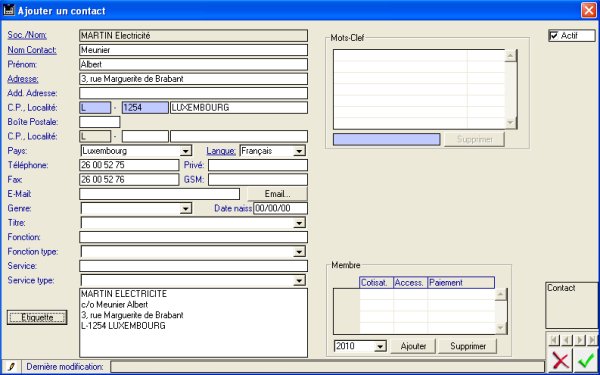Click scroll up arrow in Mots-Clef list
Image resolution: width=600 pixels, height=375 pixels.
511,56
